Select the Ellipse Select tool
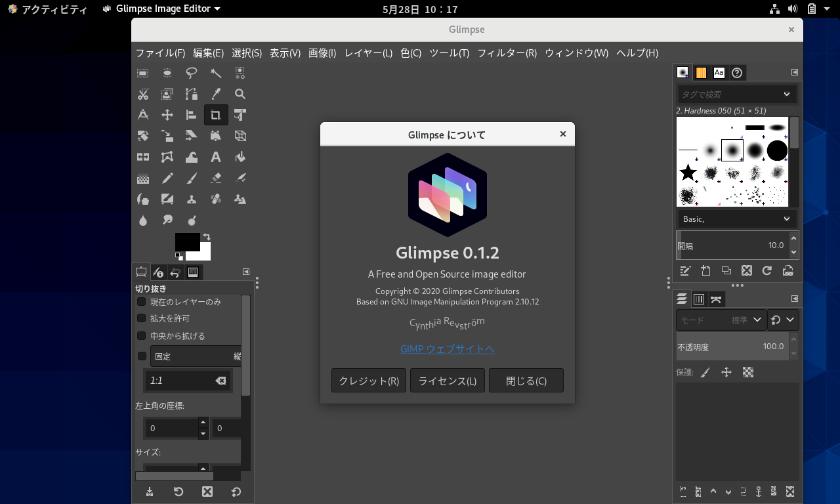The image size is (840, 504). (x=167, y=73)
